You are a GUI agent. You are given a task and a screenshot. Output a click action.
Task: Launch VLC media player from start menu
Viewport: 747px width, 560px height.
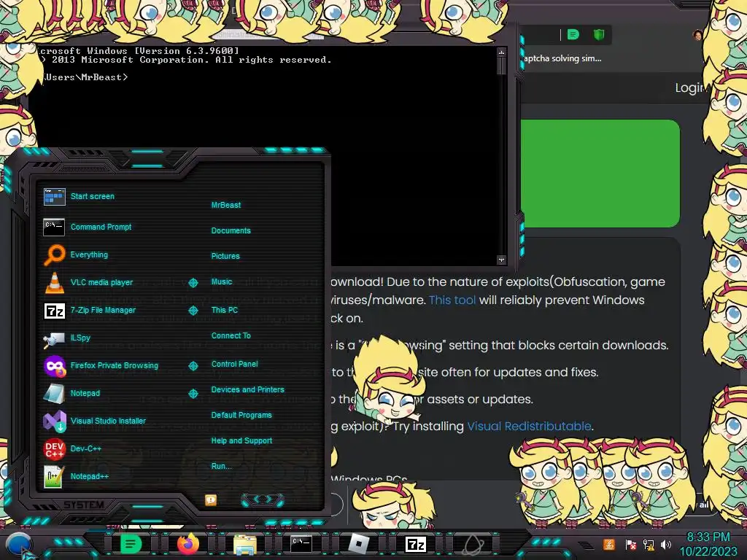coord(88,282)
